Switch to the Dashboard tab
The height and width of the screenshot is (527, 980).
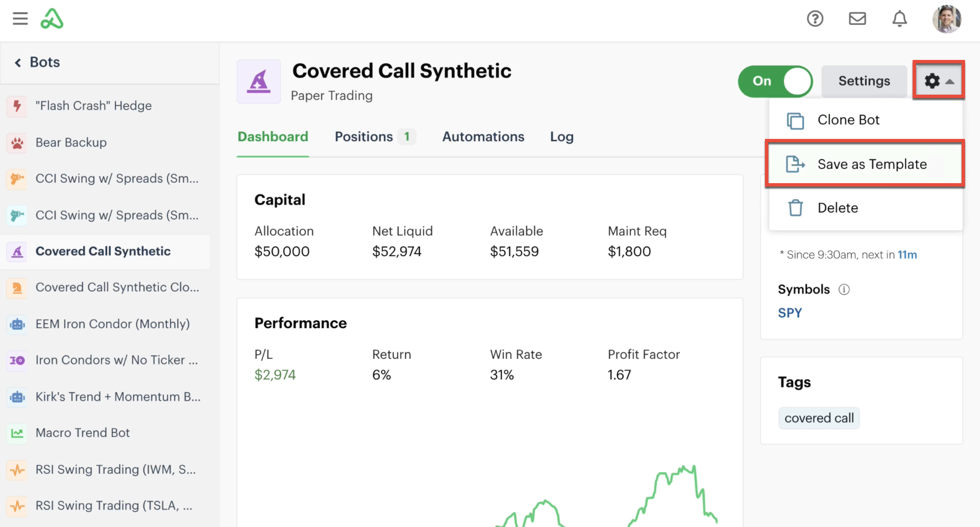click(x=273, y=137)
